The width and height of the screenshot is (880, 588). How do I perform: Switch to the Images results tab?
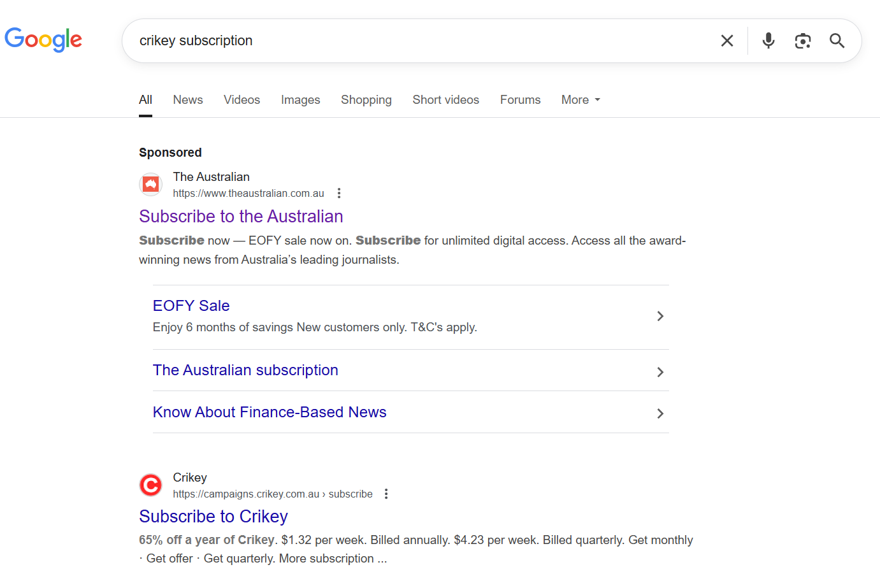pos(301,100)
